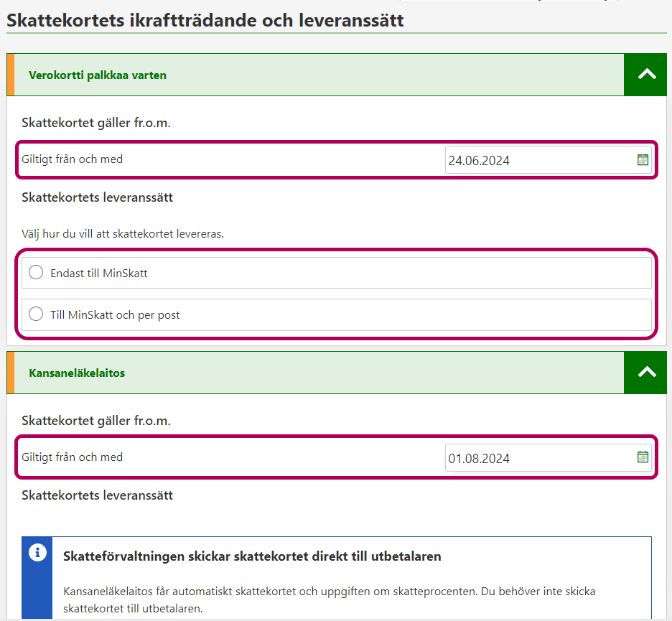
Task: Click "Giltigt från och med" label under Verokortti
Action: tap(72, 159)
